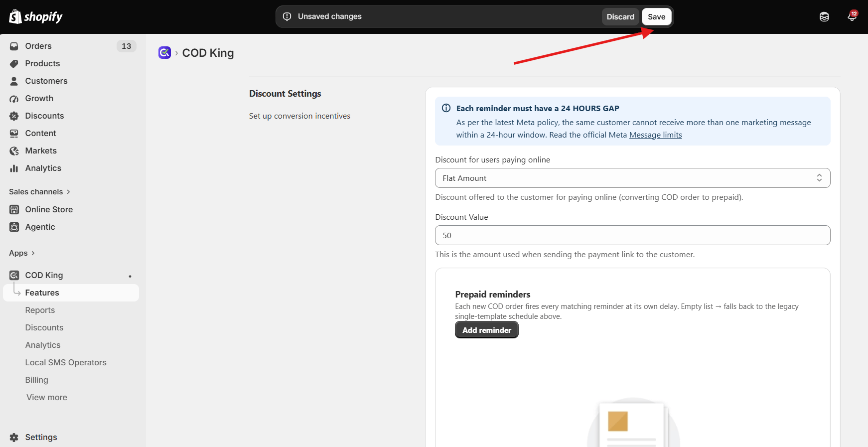Click the "Each reminder must have a 24 HOURS GAP" heading
Image resolution: width=868 pixels, height=447 pixels.
[x=538, y=108]
